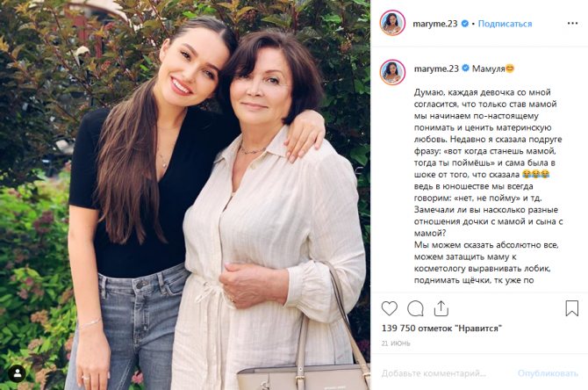Click the avatar beside the caption
The image size is (588, 390).
(x=392, y=70)
